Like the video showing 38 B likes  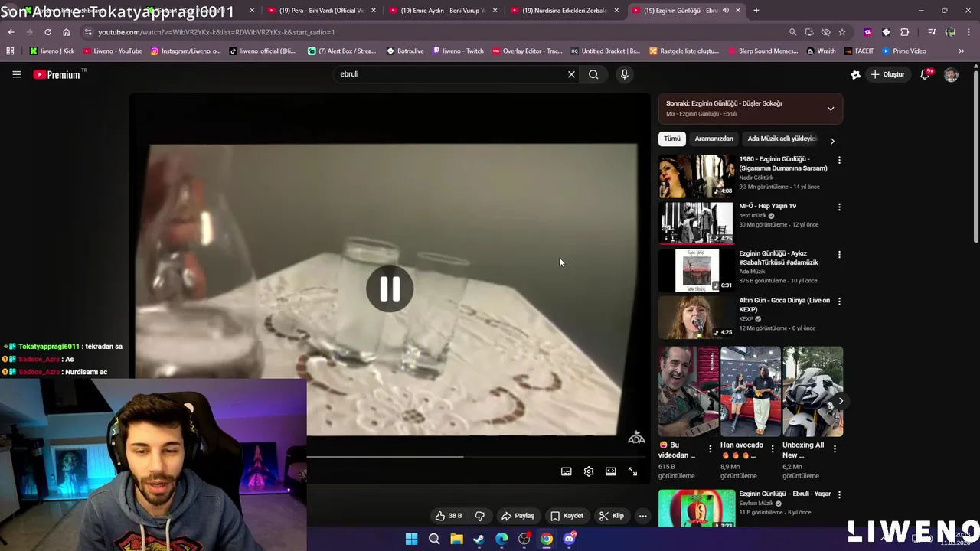449,516
